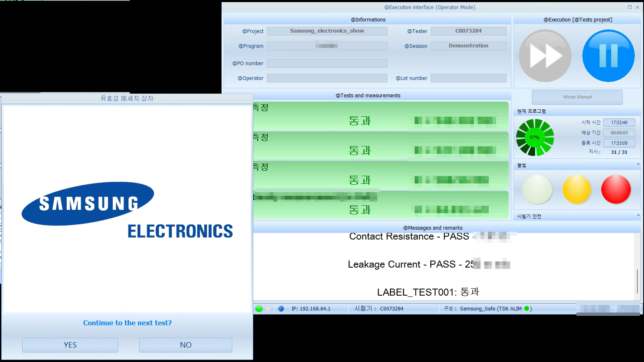This screenshot has width=644, height=362.
Task: Click the Mode Manuel button
Action: [577, 97]
